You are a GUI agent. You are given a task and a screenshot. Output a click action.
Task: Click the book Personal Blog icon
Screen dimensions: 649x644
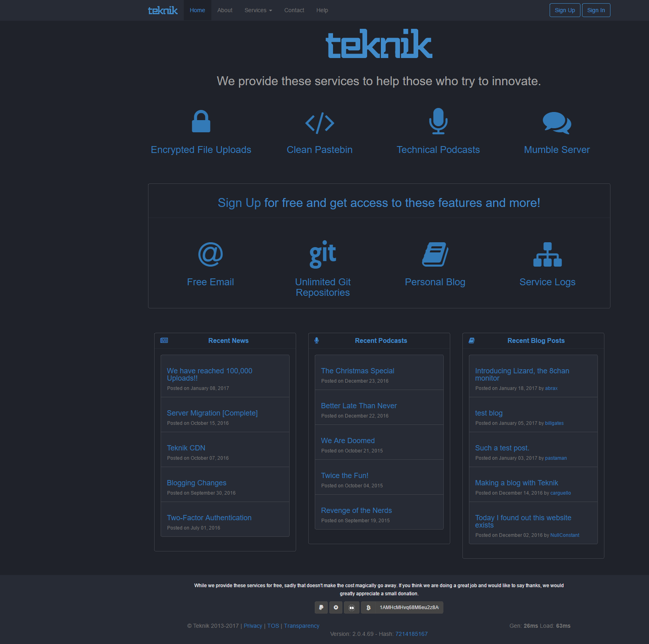coord(435,254)
